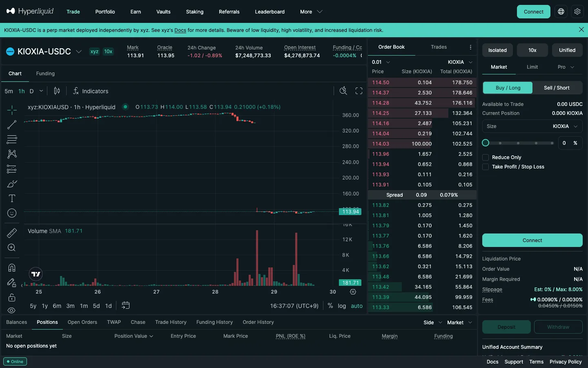
Task: Select the Buy / Long side
Action: 508,88
